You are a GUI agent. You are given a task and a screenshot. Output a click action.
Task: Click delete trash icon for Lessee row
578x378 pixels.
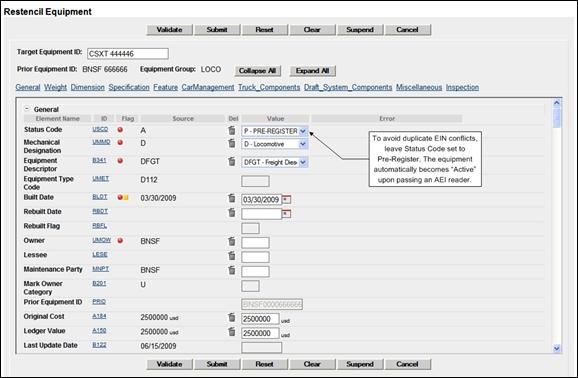tap(231, 256)
